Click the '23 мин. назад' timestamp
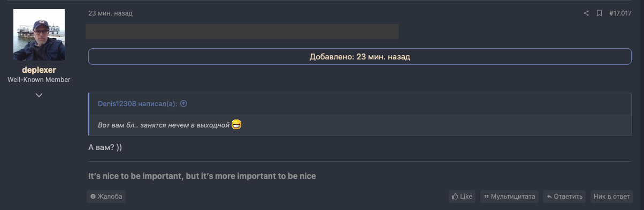The height and width of the screenshot is (210, 644). pyautogui.click(x=110, y=13)
